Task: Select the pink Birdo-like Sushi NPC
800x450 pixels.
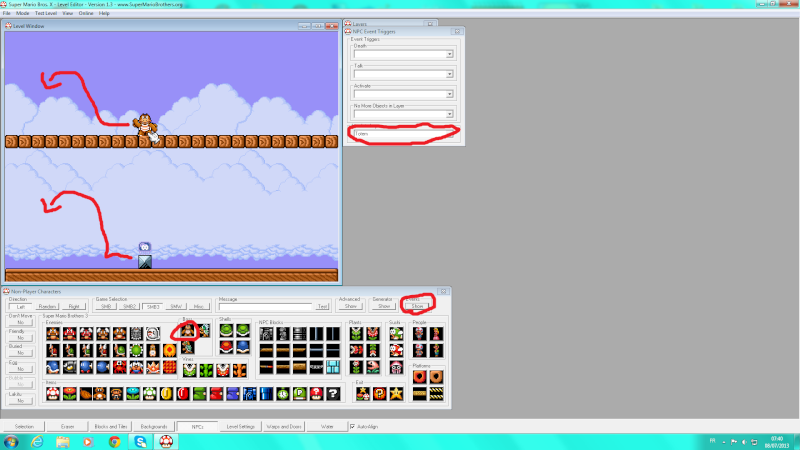Action: point(396,367)
